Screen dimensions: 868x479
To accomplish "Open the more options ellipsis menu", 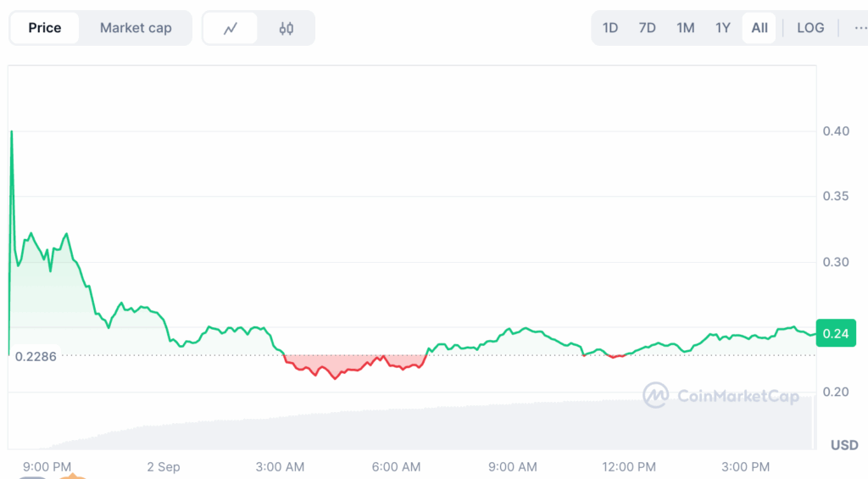I will point(860,28).
